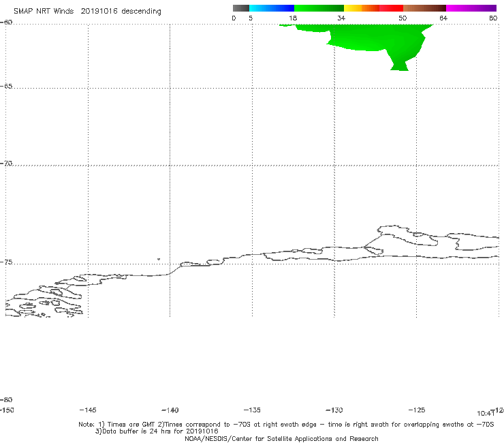504x443 pixels.
Task: Click the color scale label 64
Action: click(x=443, y=18)
